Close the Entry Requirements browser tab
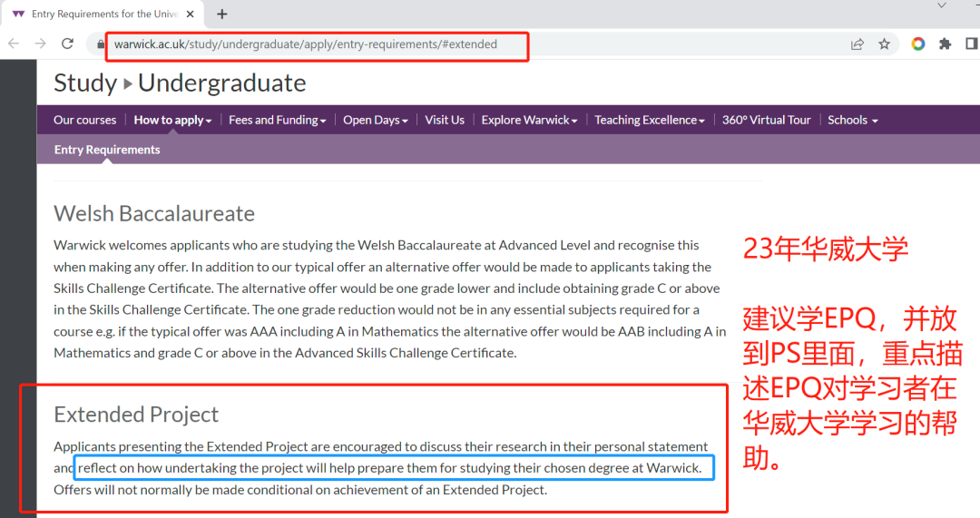The height and width of the screenshot is (518, 980). click(x=191, y=14)
